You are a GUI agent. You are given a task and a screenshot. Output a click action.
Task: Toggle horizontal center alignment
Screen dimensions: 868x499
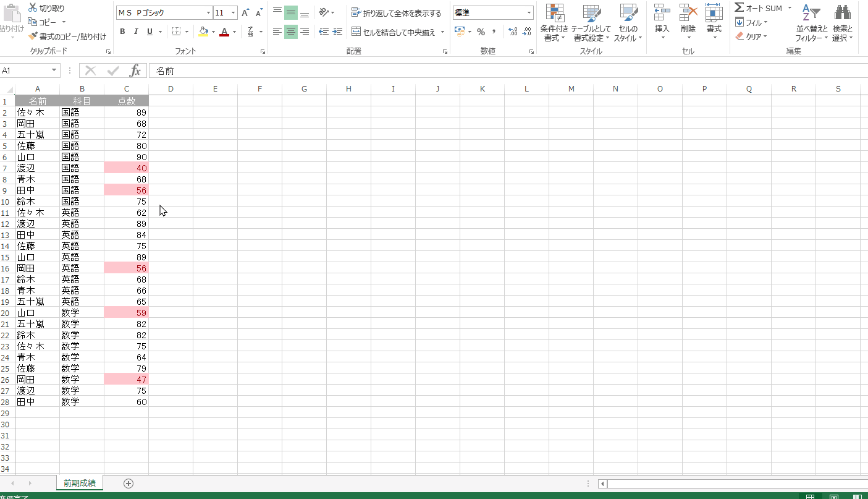point(290,32)
